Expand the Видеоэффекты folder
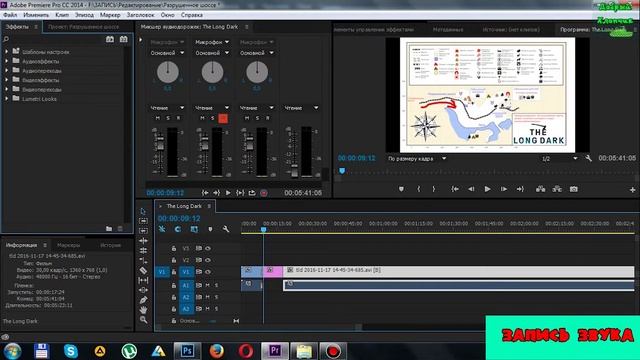 [x=7, y=80]
